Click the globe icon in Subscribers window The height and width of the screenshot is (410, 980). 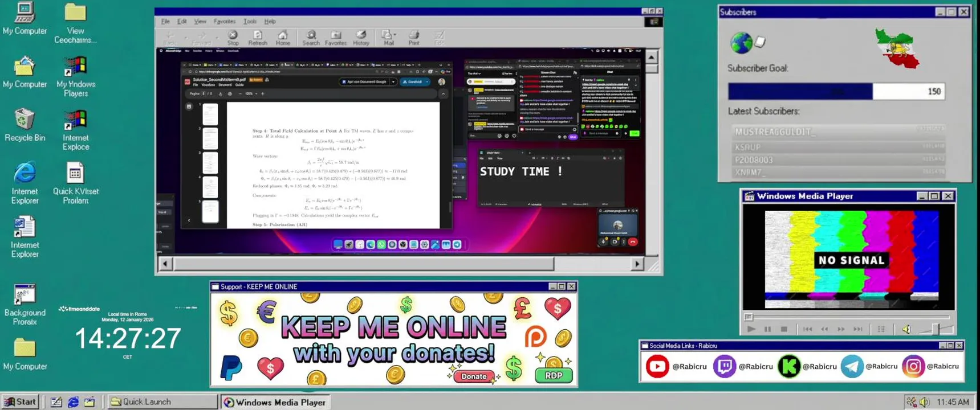[741, 43]
